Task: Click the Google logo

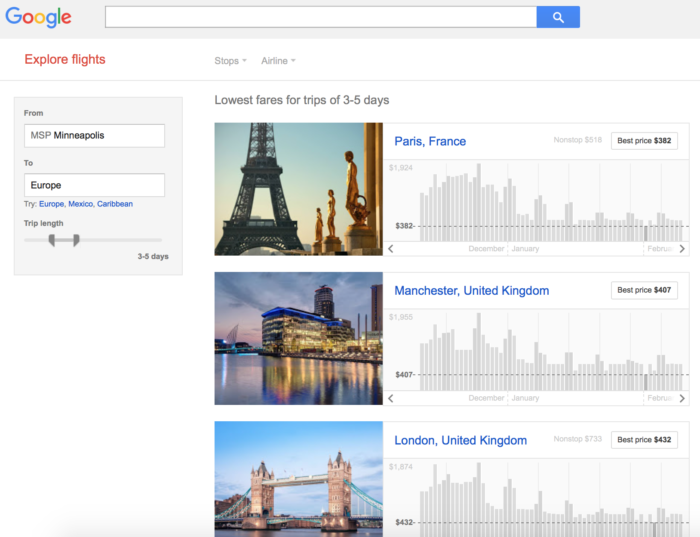Action: (x=39, y=17)
